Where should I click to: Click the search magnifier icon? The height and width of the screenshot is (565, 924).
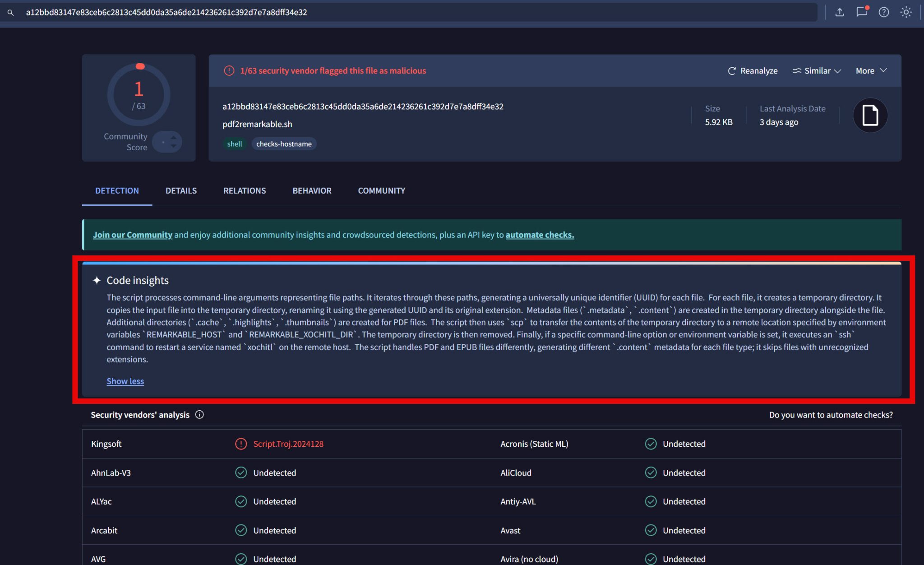point(10,13)
